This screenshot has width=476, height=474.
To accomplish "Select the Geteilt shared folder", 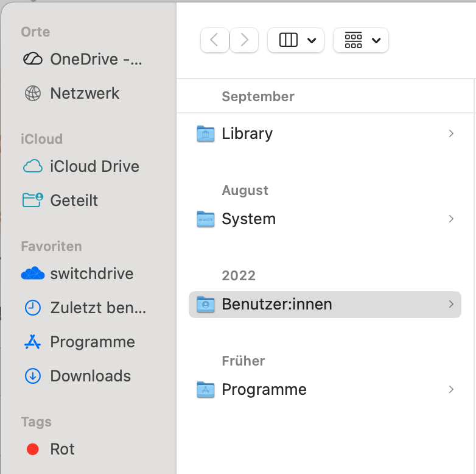I will tap(61, 200).
